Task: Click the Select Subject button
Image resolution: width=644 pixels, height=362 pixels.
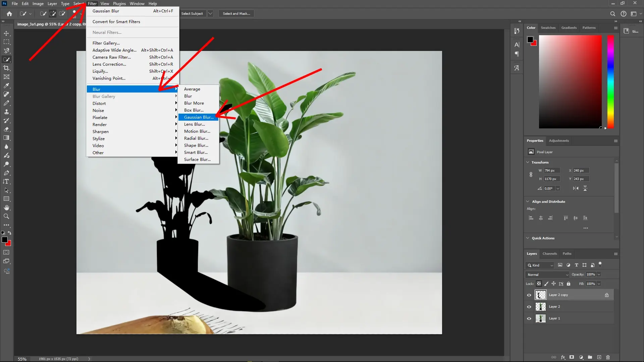Action: click(x=192, y=13)
